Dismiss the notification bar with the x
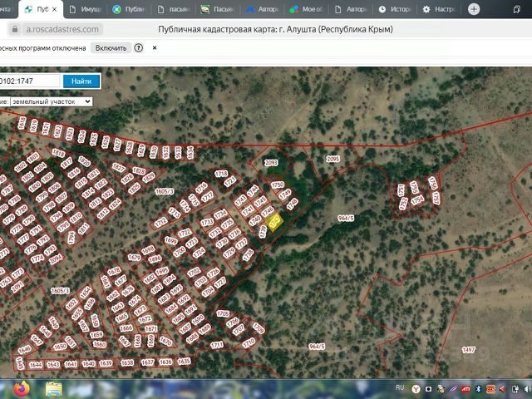The width and height of the screenshot is (532, 399). [x=155, y=48]
